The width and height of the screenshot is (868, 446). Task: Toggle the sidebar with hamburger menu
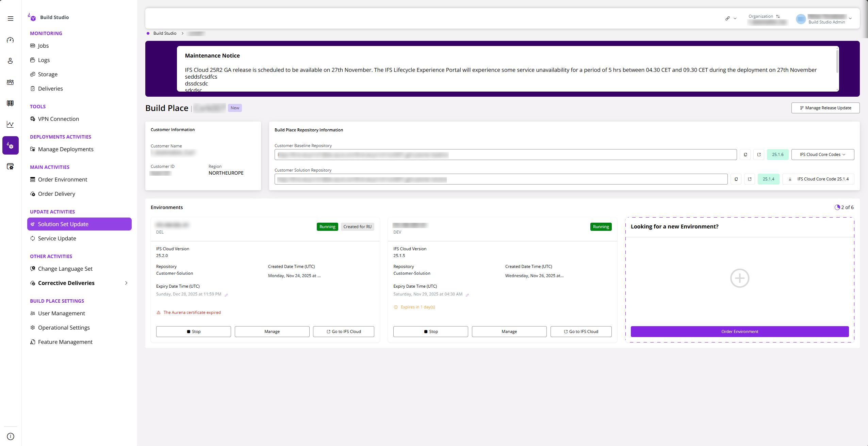pos(10,18)
